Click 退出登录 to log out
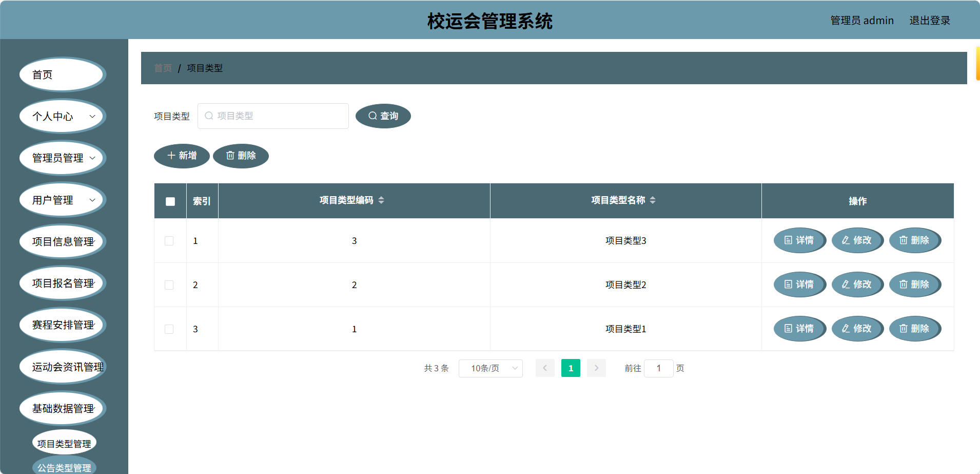Viewport: 980px width, 474px height. 930,21
